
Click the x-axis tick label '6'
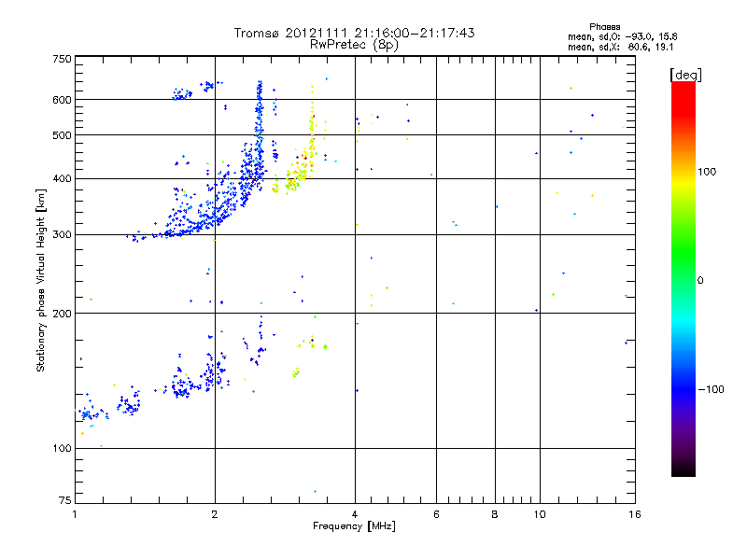click(x=436, y=514)
